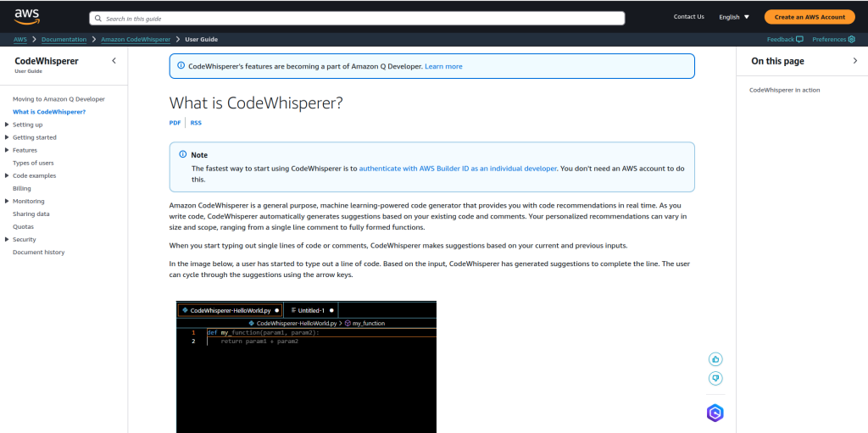Expand the Setting up section
Screen dimensions: 868x433
click(x=8, y=125)
